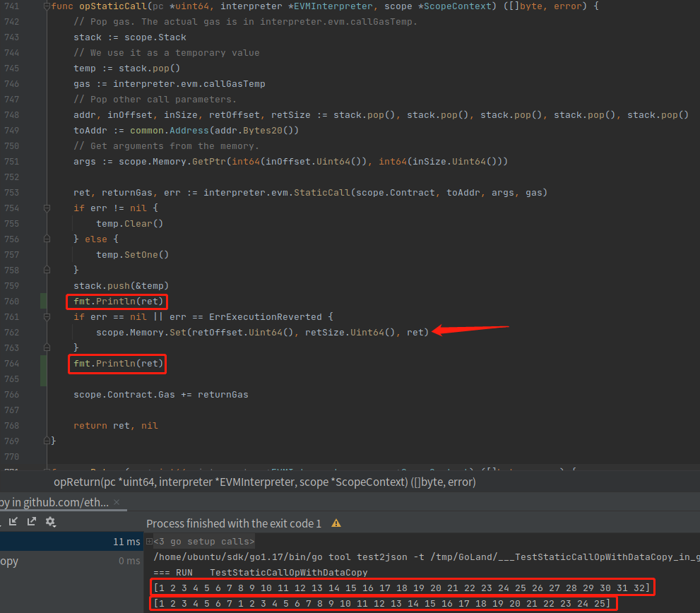Click the green change marker at line 760
The image size is (700, 613).
click(x=43, y=302)
